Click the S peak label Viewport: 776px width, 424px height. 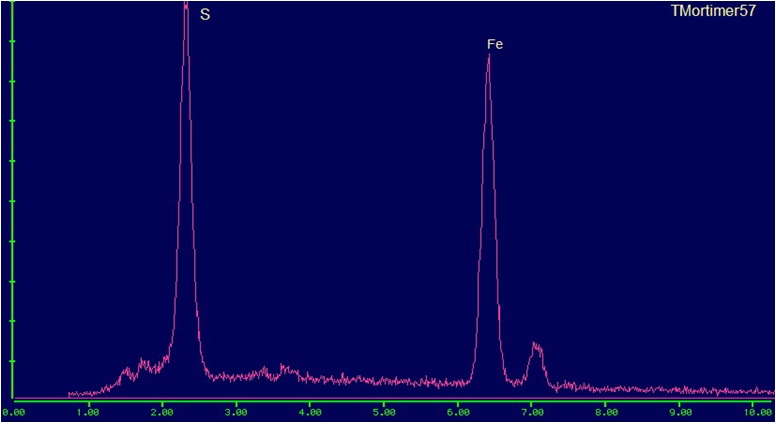tap(205, 15)
